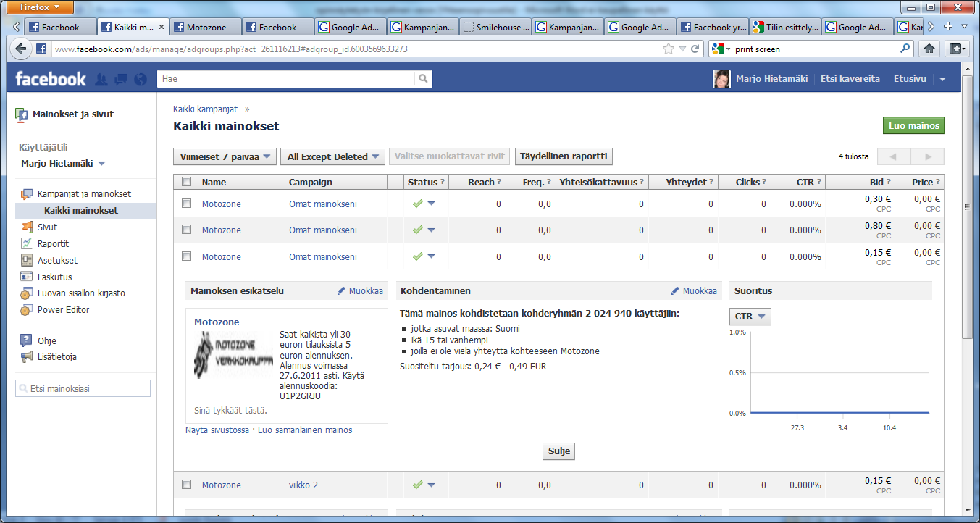Click Kaikki kampanjat breadcrumb link

(x=205, y=109)
